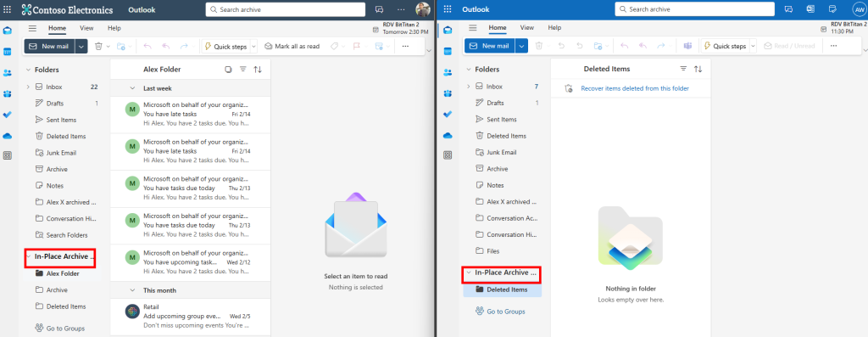Open Go to Groups in Contoso window

tap(60, 329)
